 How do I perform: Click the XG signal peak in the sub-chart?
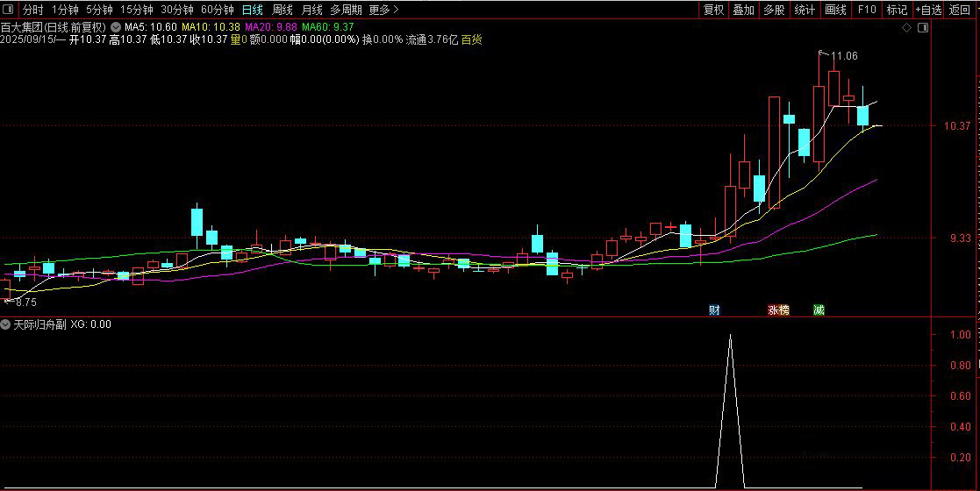pyautogui.click(x=730, y=336)
